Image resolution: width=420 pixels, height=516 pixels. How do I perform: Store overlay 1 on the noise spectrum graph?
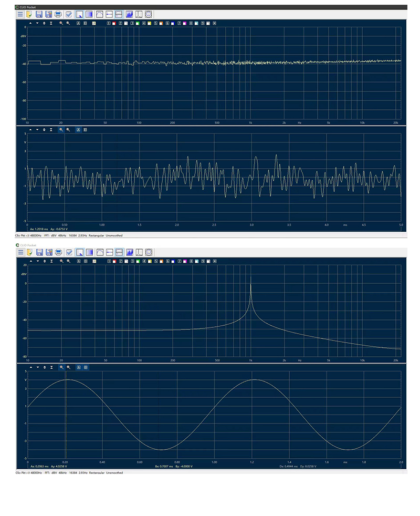(x=109, y=23)
